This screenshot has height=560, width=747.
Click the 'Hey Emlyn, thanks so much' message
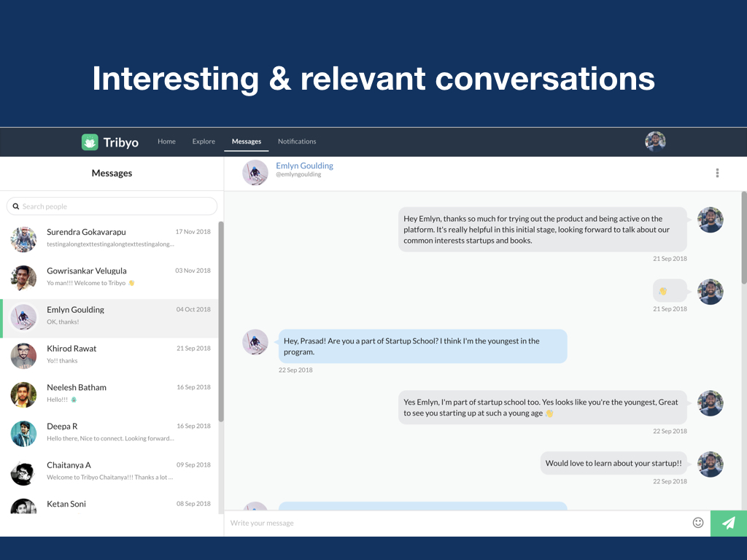coord(543,230)
